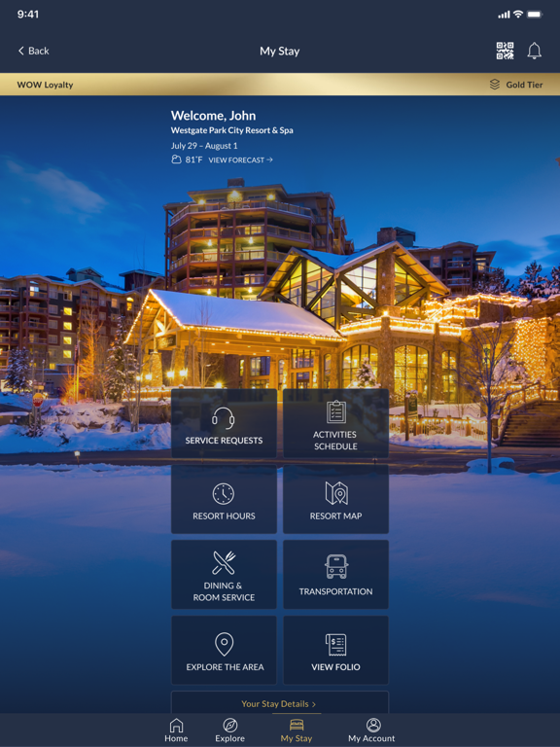Open the Resort Hours tile label
The width and height of the screenshot is (560, 747).
224,516
